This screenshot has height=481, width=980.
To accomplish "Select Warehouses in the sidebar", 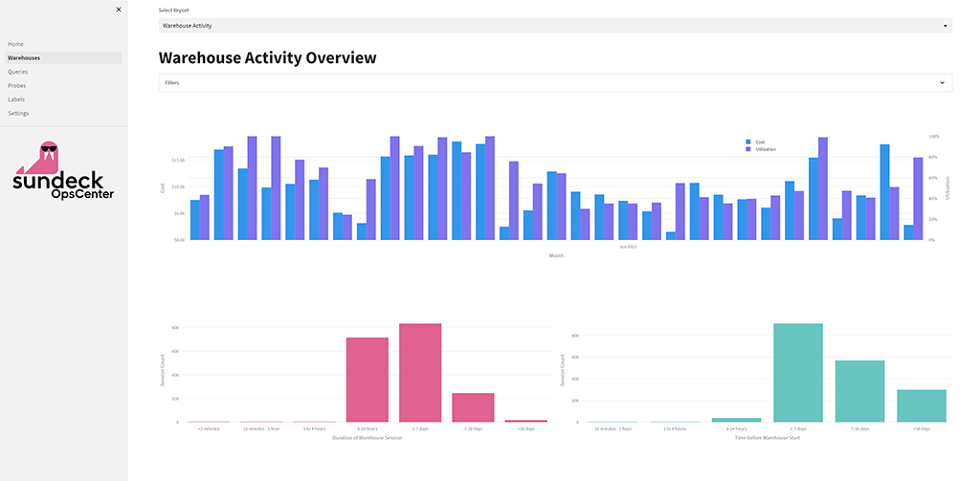I will (x=63, y=58).
